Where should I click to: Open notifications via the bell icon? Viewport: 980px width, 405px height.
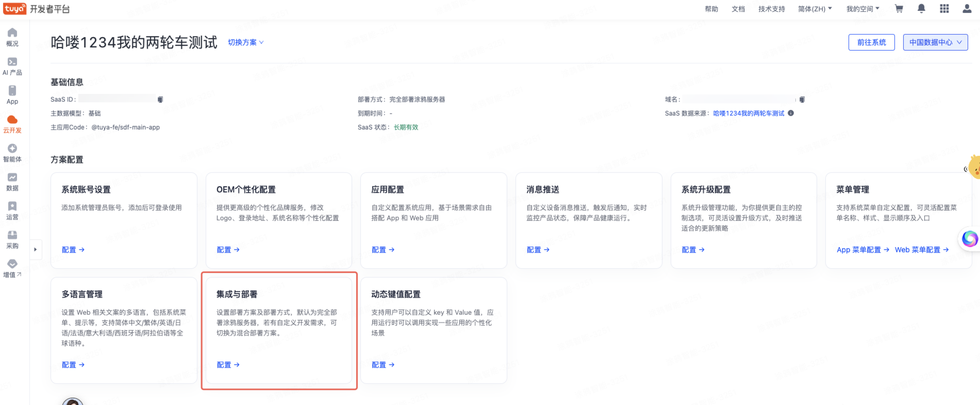921,8
